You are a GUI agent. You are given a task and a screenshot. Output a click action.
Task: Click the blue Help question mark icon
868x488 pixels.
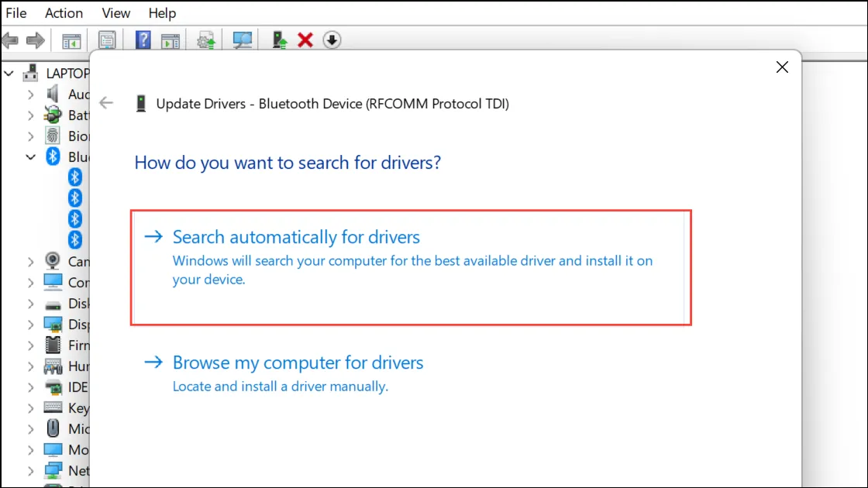(143, 40)
